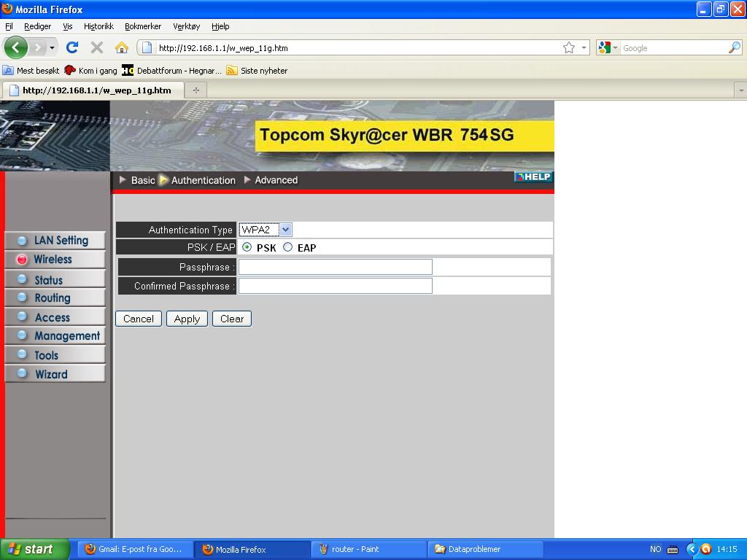Click the Cancel button
747x560 pixels.
tap(139, 319)
